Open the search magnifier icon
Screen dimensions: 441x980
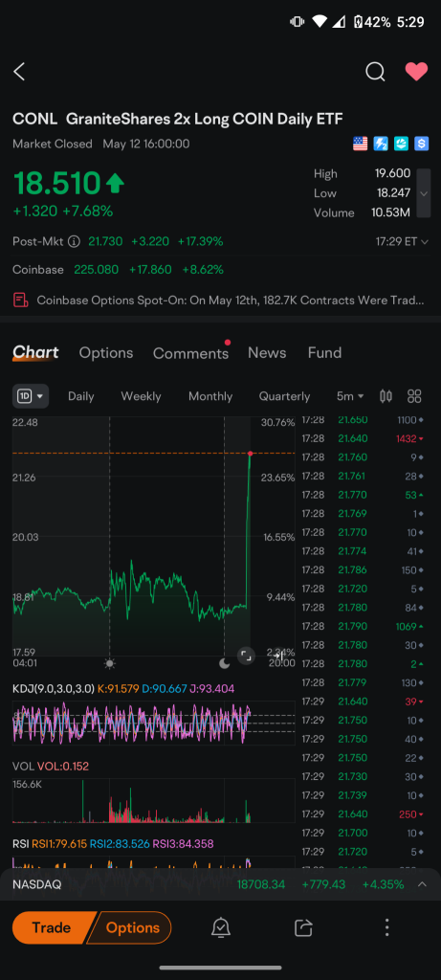click(375, 72)
